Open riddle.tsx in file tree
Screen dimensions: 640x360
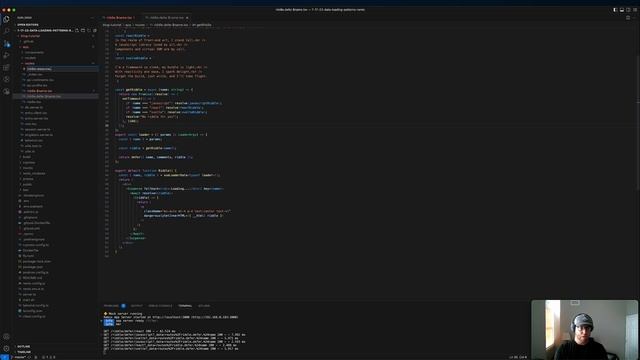[x=33, y=102]
